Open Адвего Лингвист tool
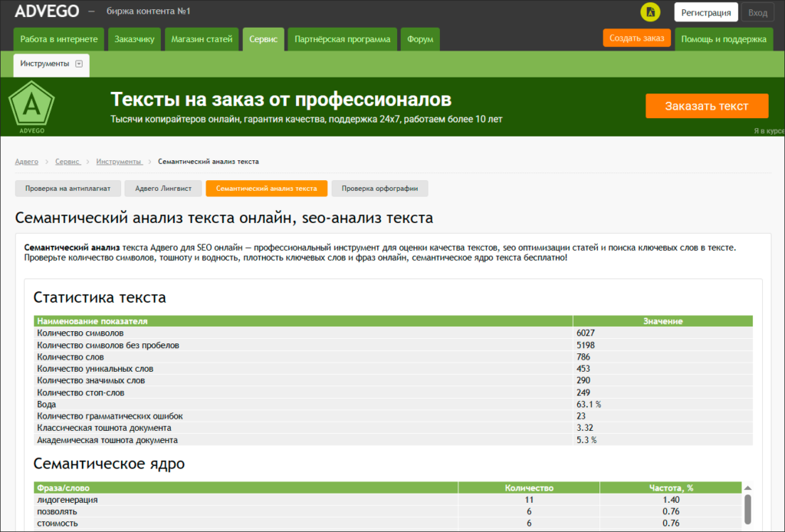This screenshot has width=785, height=532. point(163,188)
